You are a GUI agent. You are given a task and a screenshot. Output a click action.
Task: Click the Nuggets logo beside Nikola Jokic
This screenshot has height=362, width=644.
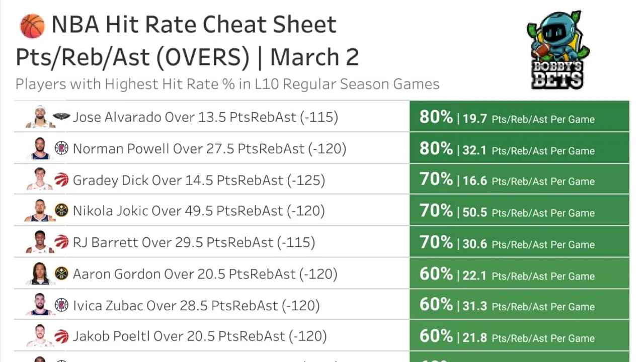pos(61,211)
